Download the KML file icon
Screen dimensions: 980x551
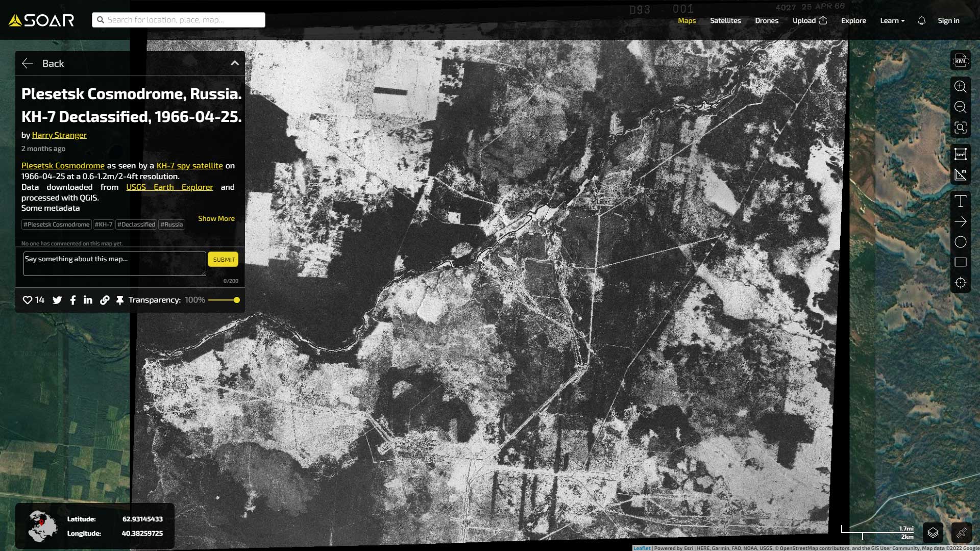coord(961,61)
